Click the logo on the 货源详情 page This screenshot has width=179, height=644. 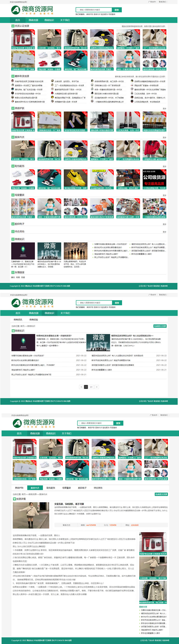(34, 423)
